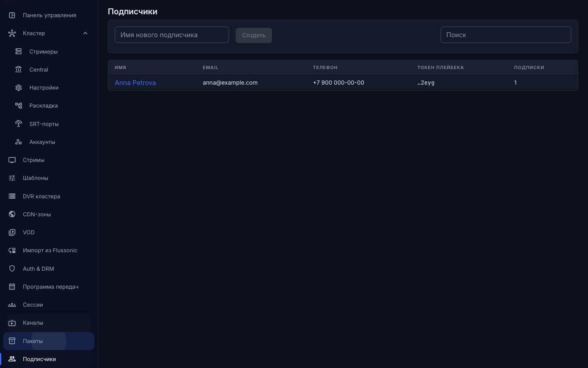
Task: Click the cluster nodes icon beside Кластер
Action: pos(12,33)
